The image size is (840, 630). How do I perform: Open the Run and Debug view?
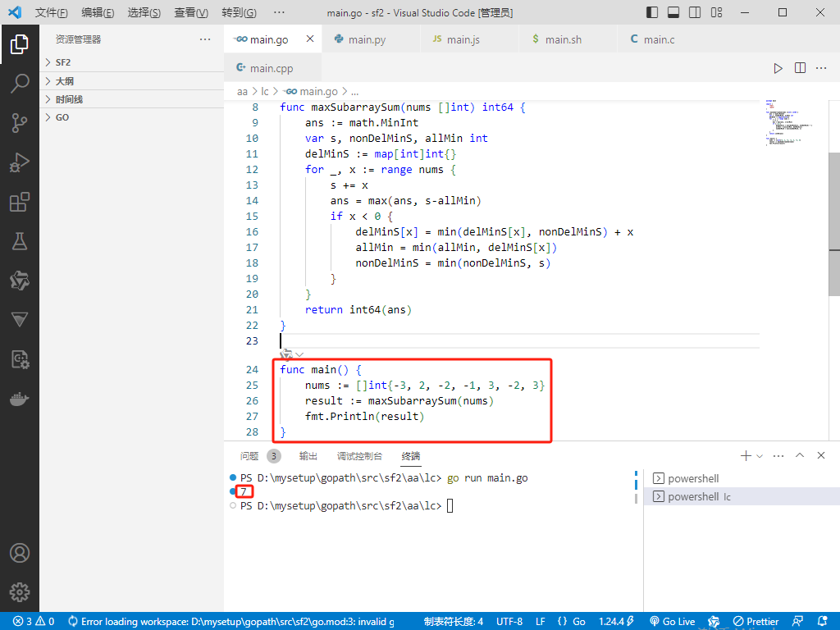point(20,162)
